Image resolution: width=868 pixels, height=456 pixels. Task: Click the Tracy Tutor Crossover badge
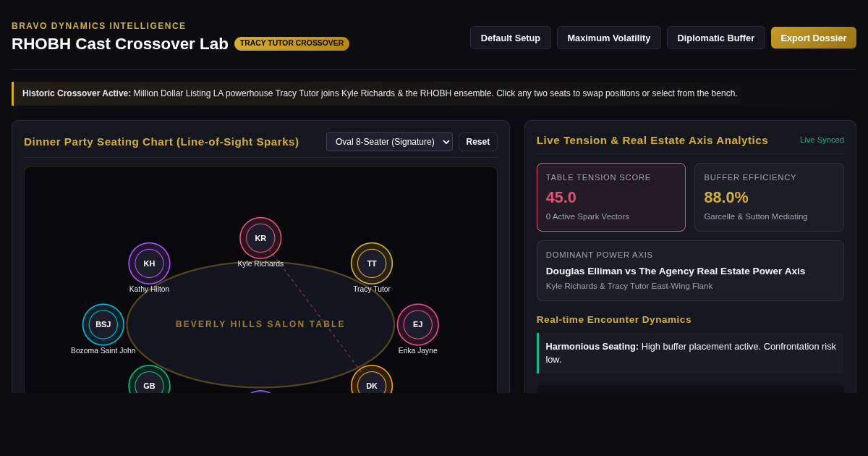(x=292, y=43)
